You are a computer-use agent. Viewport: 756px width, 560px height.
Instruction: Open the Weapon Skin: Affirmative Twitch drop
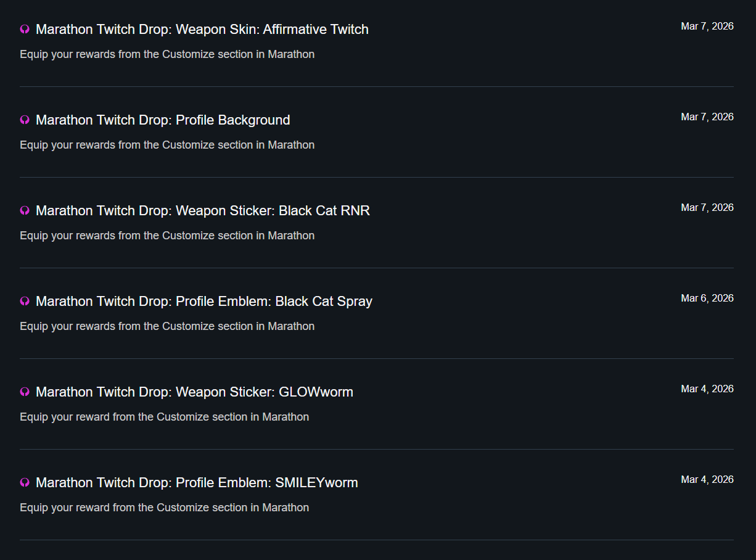202,29
